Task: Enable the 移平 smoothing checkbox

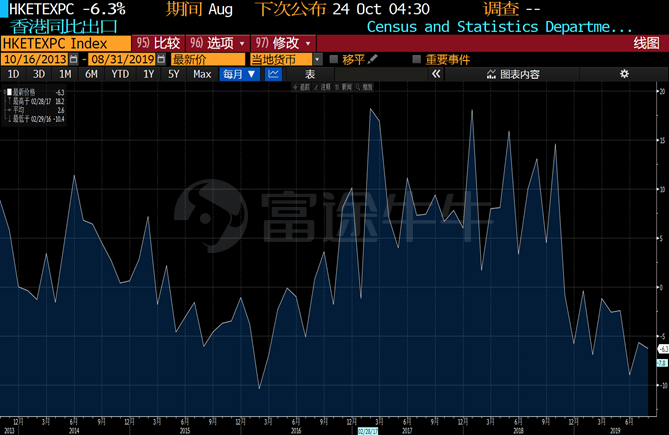Action: [334, 59]
